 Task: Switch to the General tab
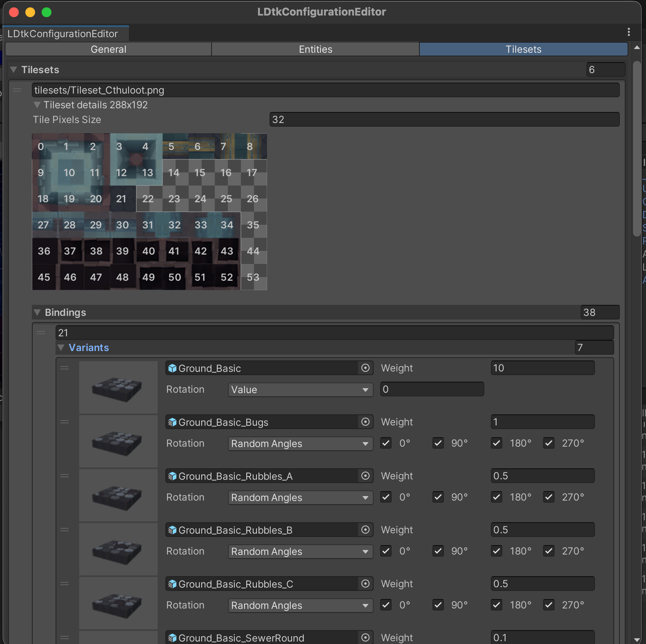tap(109, 49)
